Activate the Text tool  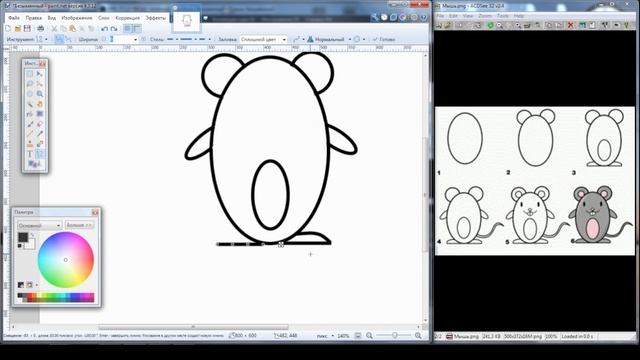[x=30, y=154]
